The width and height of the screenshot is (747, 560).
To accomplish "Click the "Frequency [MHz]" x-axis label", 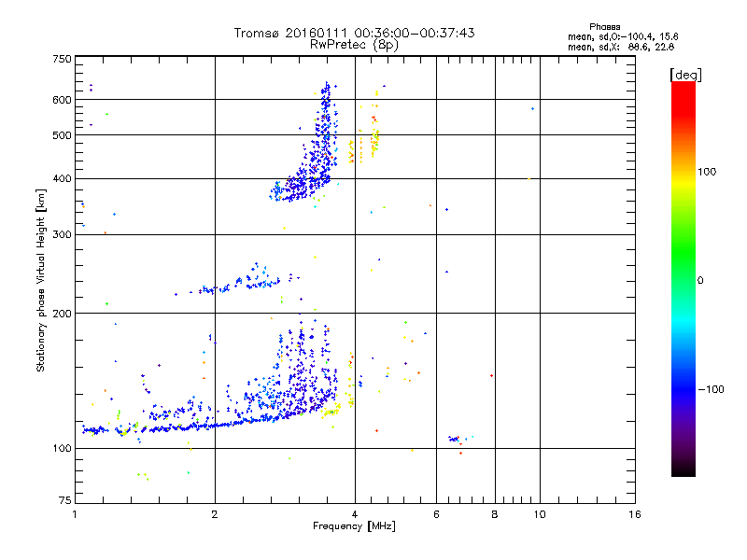I will tap(354, 526).
